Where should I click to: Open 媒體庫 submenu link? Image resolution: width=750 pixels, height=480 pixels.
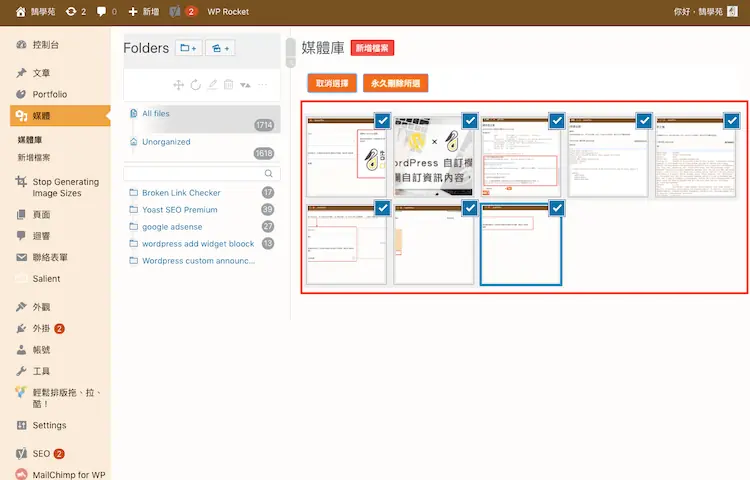(30, 140)
